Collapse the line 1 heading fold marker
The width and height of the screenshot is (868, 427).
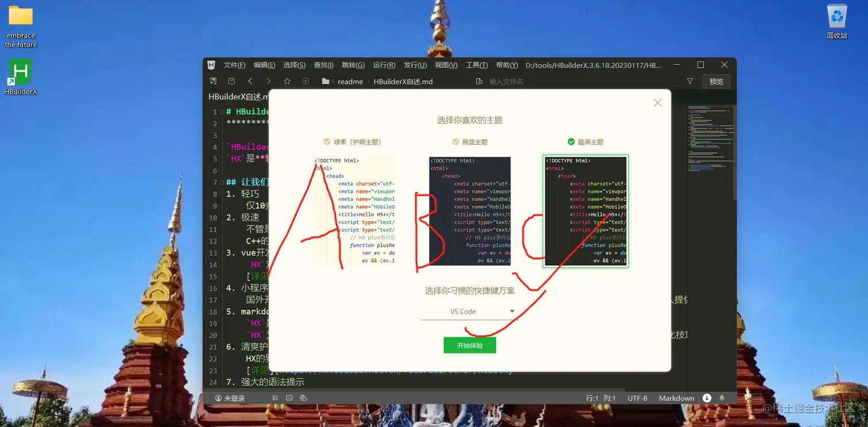(x=222, y=112)
